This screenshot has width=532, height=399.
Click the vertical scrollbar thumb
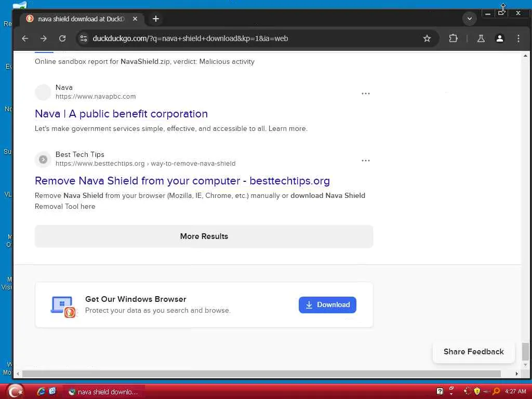(525, 351)
